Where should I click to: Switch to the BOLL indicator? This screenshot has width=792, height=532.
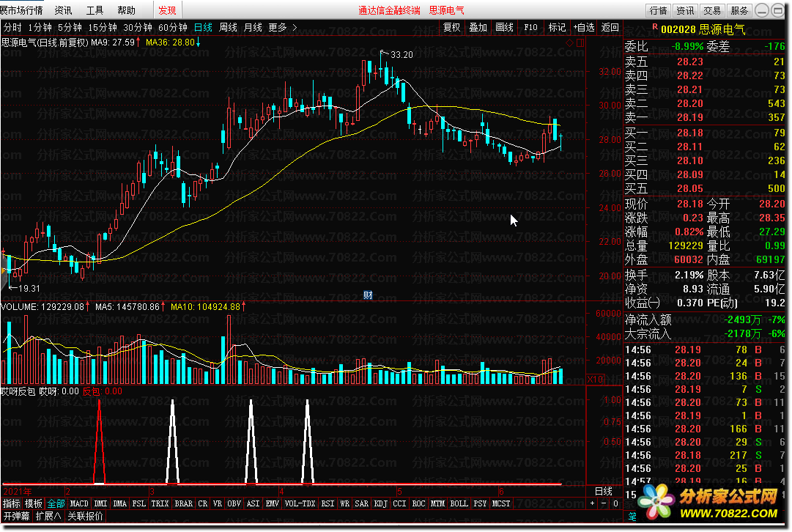click(x=459, y=503)
